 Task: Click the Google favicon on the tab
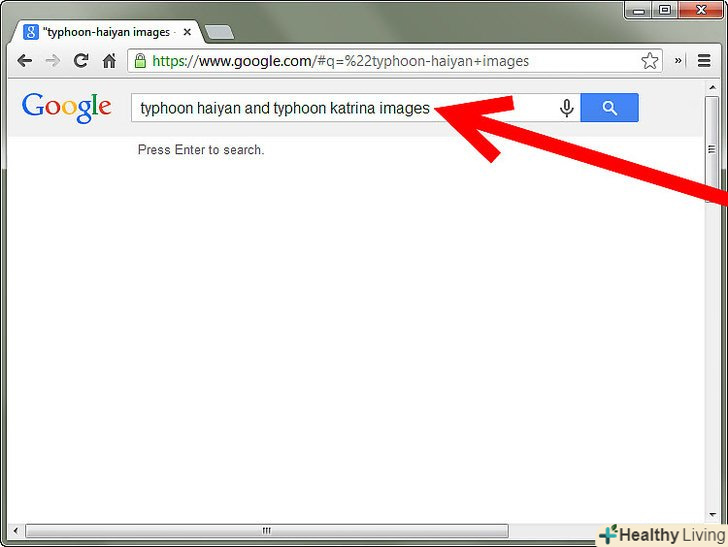pyautogui.click(x=31, y=32)
